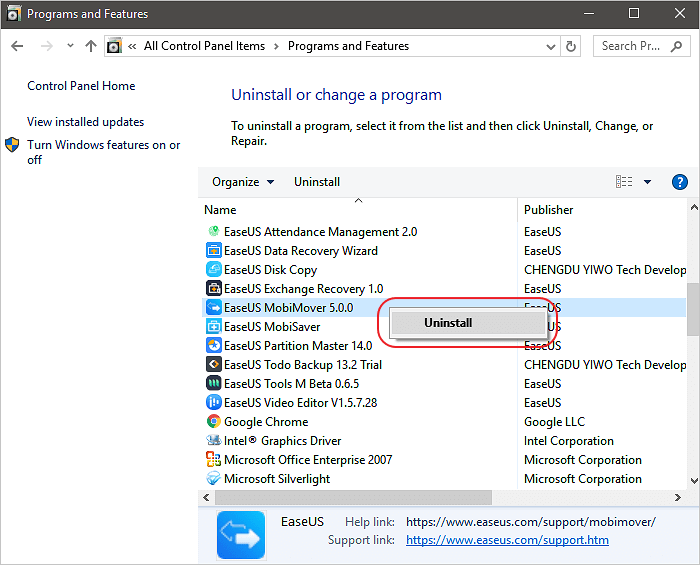This screenshot has width=700, height=565.
Task: Open recent locations dropdown next to navigation arrows
Action: pyautogui.click(x=70, y=46)
